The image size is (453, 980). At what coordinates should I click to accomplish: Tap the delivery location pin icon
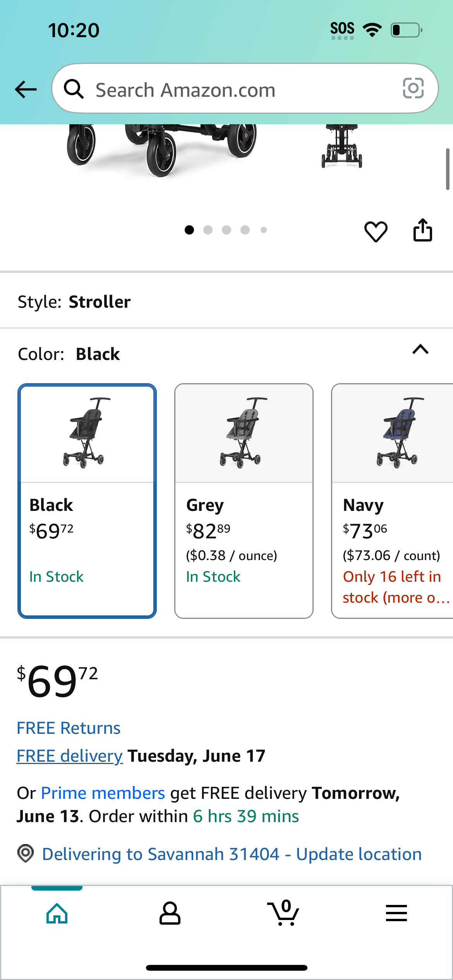coord(26,854)
